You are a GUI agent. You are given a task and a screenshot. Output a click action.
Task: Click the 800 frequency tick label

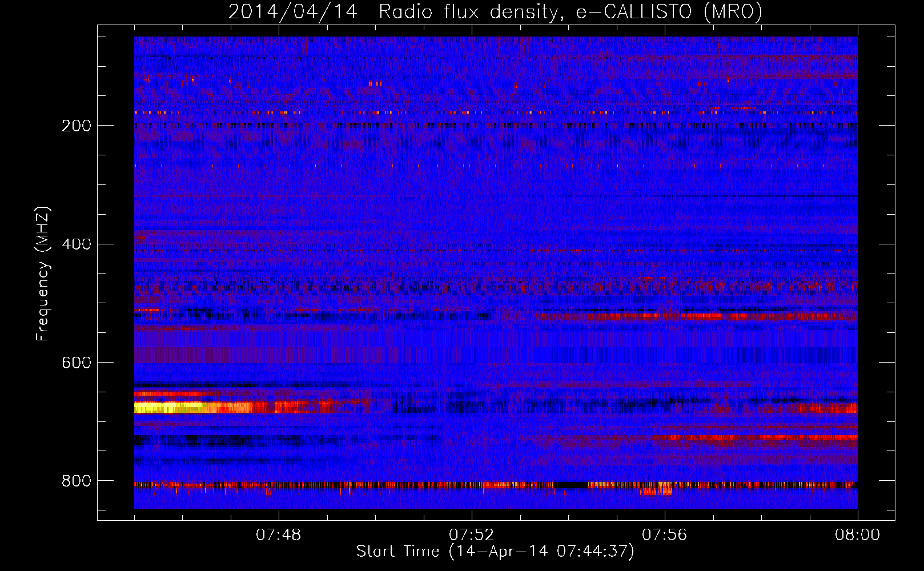pos(77,481)
